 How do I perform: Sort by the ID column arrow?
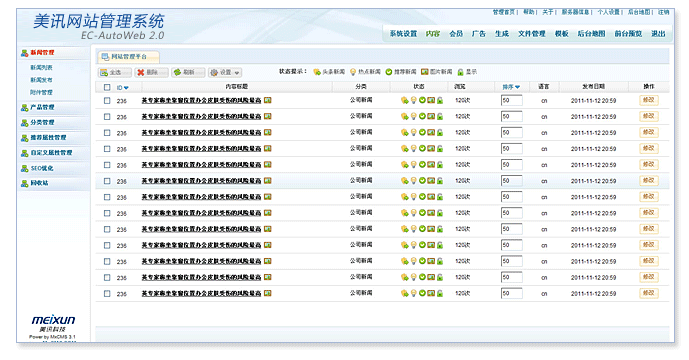(x=127, y=87)
